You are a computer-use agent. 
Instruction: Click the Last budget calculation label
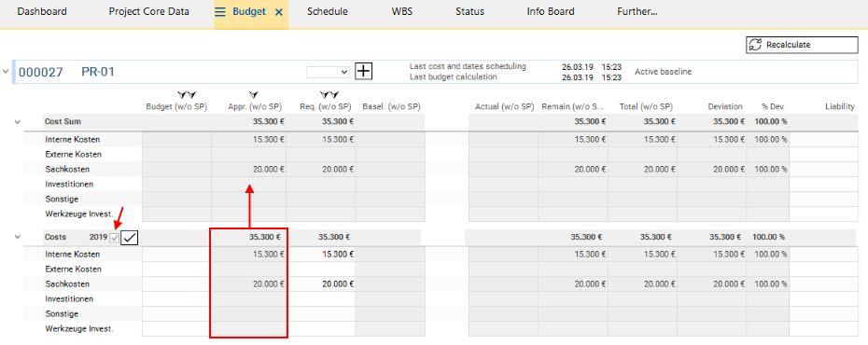pos(454,76)
